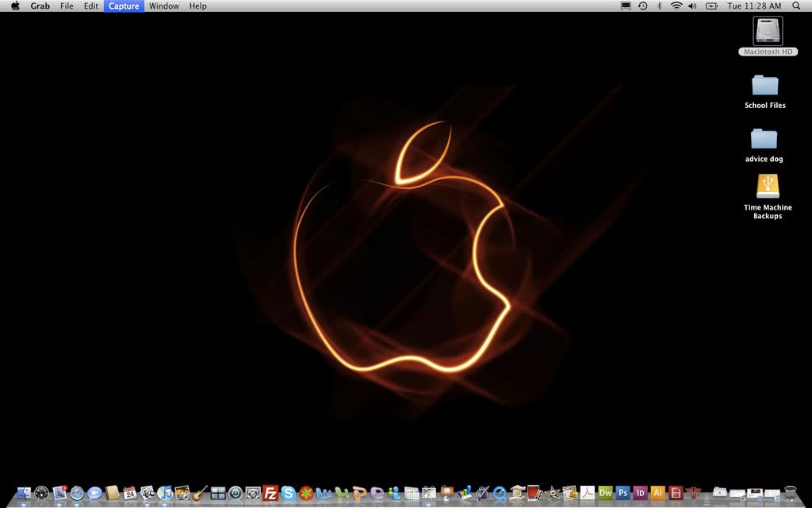
Task: Open the Window menu
Action: pyautogui.click(x=164, y=6)
